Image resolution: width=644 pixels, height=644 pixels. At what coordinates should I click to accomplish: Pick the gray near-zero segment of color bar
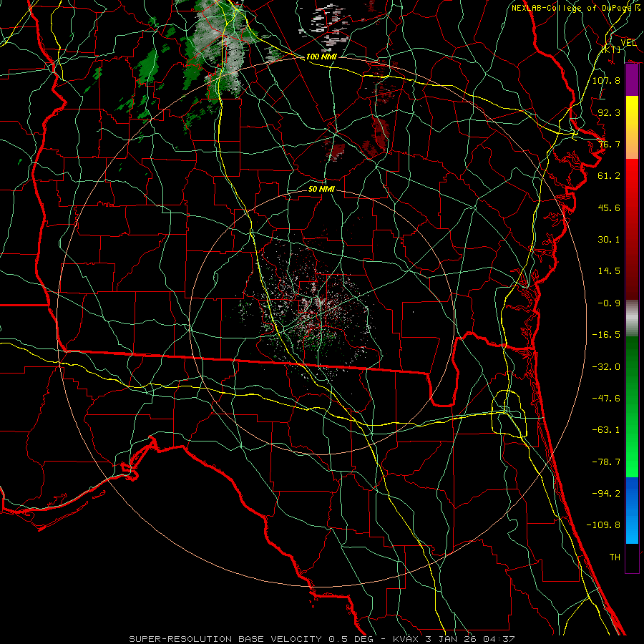[632, 318]
